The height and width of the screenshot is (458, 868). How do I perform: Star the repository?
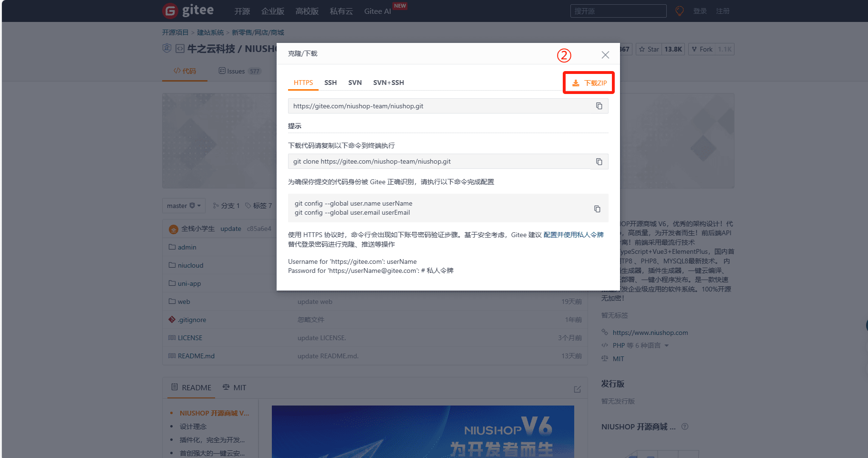click(x=649, y=49)
